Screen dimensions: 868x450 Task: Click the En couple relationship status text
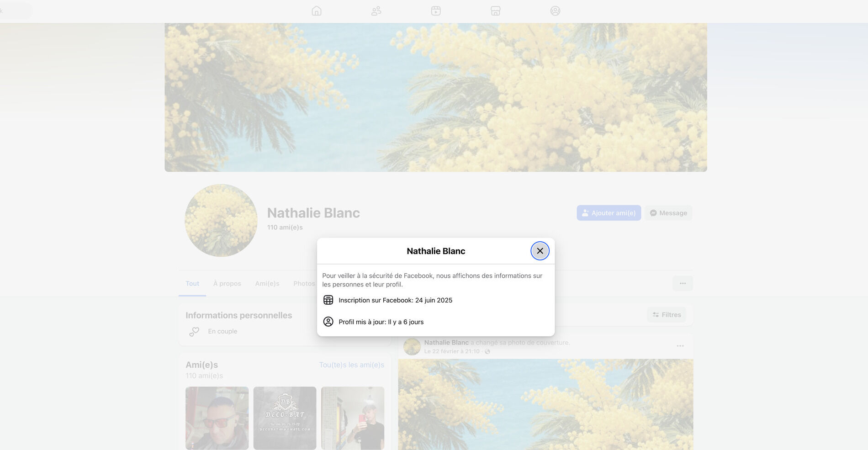click(x=222, y=331)
